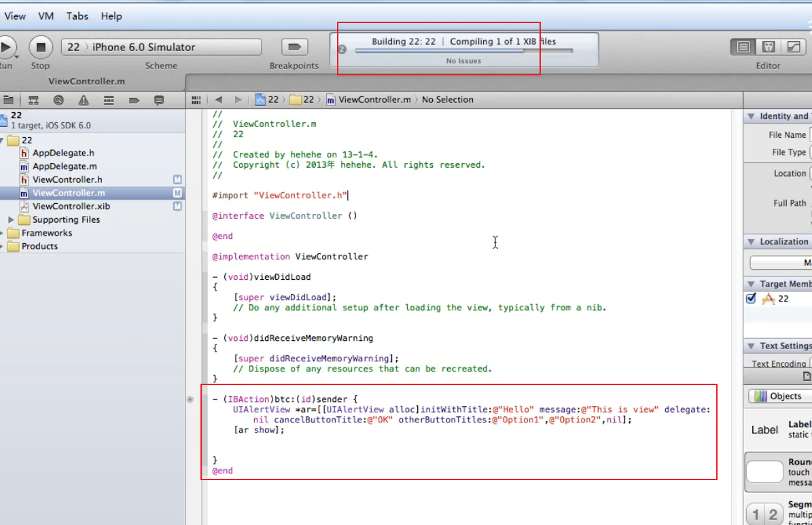This screenshot has width=812, height=525.
Task: Click the Localization list field
Action: (x=781, y=262)
